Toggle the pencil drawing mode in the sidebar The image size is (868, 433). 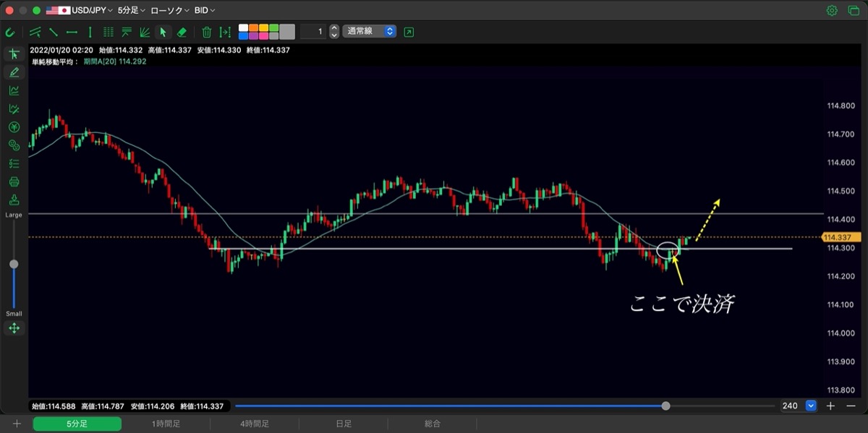pos(14,72)
